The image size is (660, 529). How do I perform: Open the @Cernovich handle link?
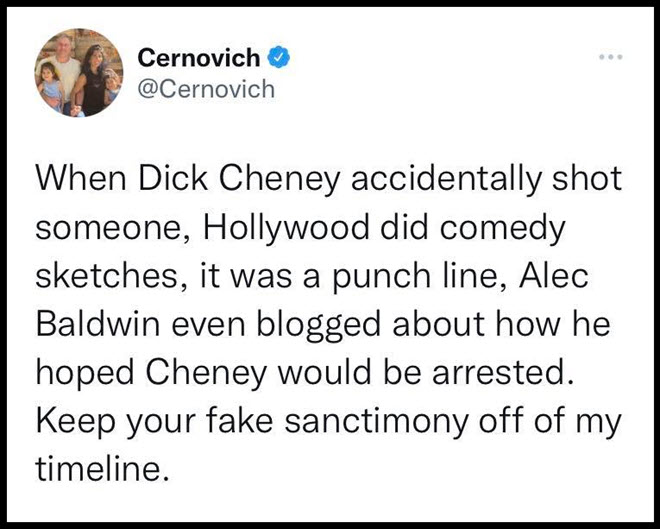click(x=206, y=89)
